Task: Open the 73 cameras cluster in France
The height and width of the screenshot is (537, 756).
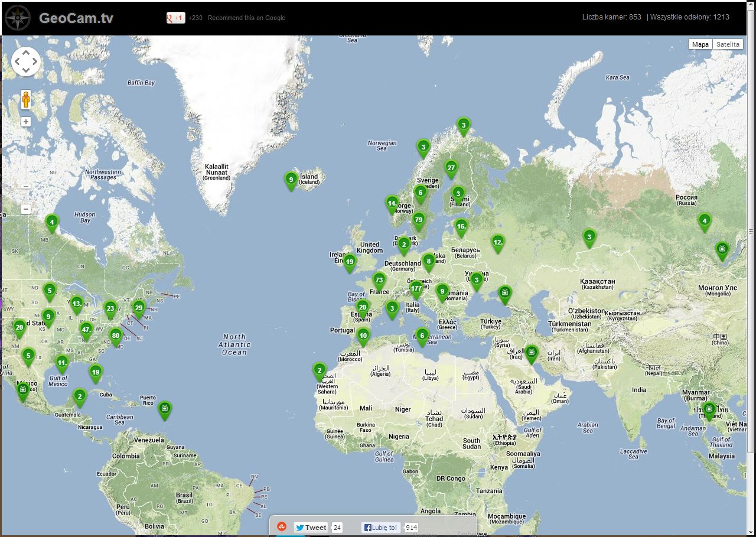Action: (379, 281)
